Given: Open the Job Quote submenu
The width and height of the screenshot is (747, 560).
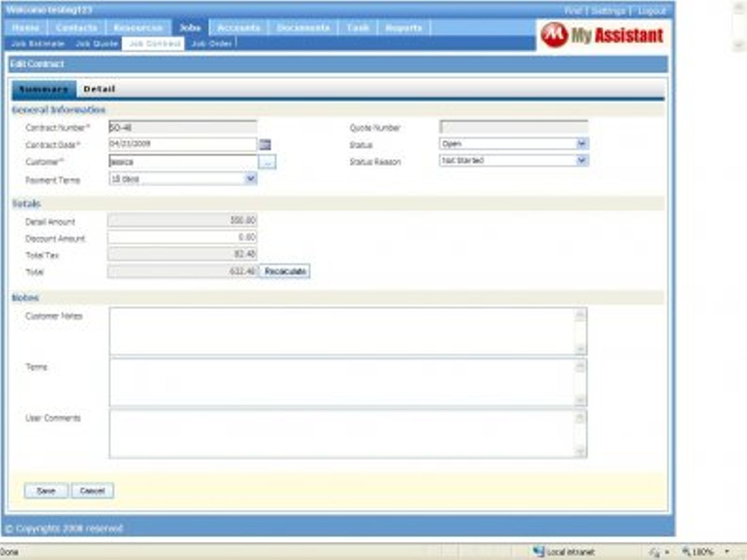Looking at the screenshot, I should 97,43.
